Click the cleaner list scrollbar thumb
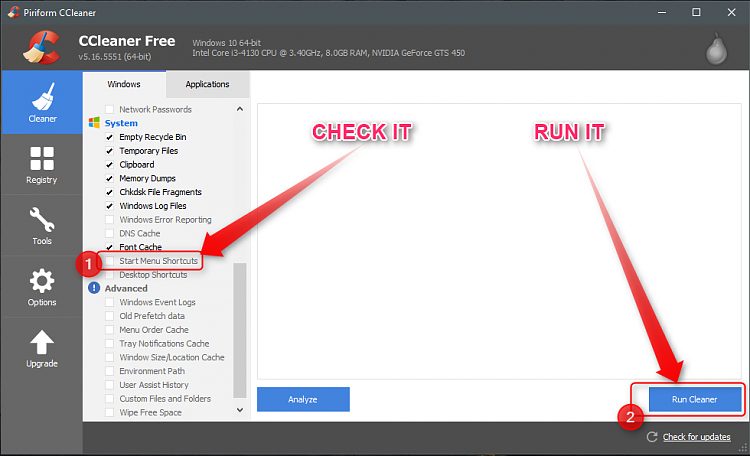This screenshot has width=750, height=456. click(240, 330)
